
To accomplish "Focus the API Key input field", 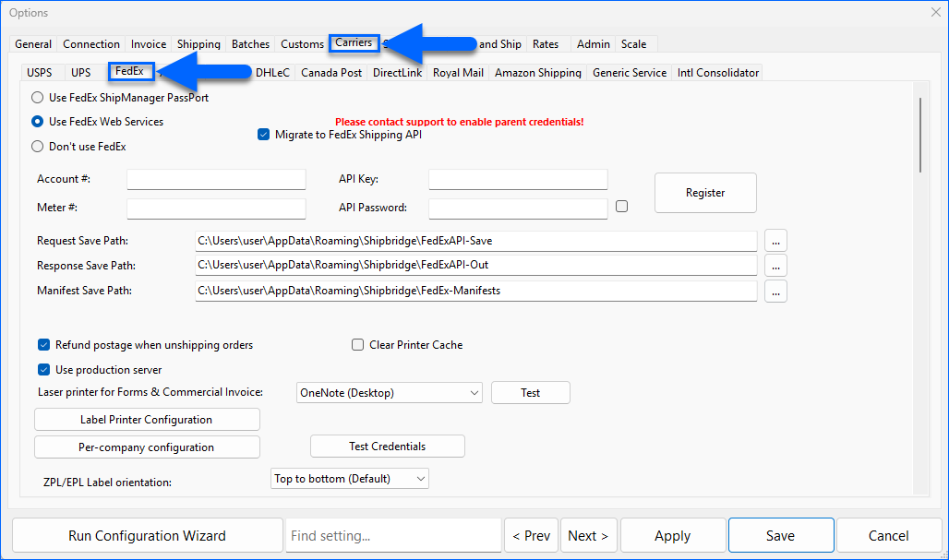I will tap(518, 180).
